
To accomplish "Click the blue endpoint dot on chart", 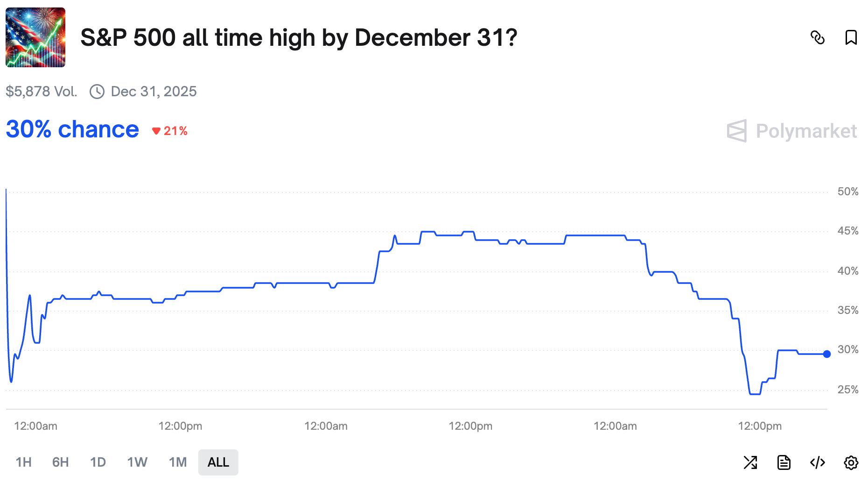I will point(826,354).
